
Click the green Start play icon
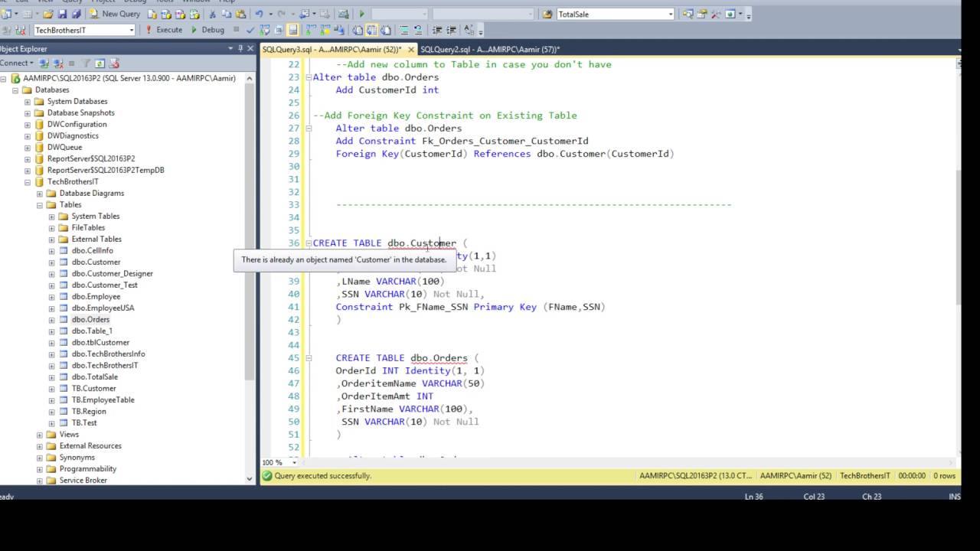click(x=362, y=14)
